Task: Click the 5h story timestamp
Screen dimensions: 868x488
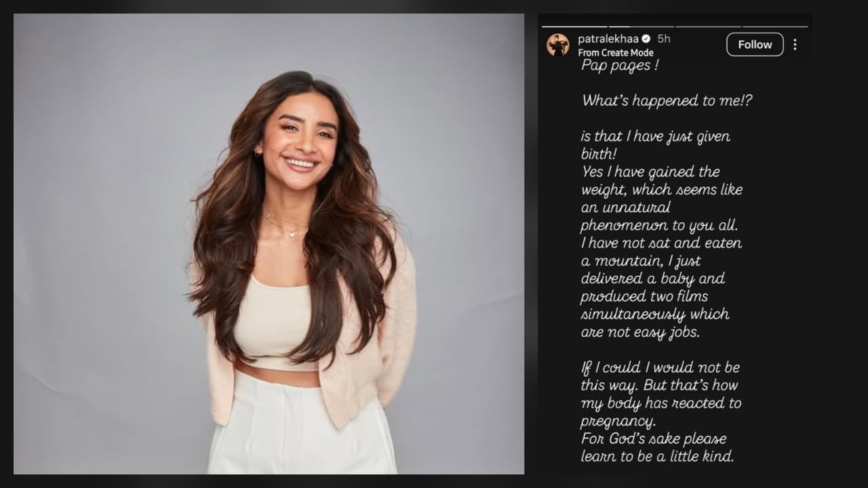Action: click(x=664, y=39)
